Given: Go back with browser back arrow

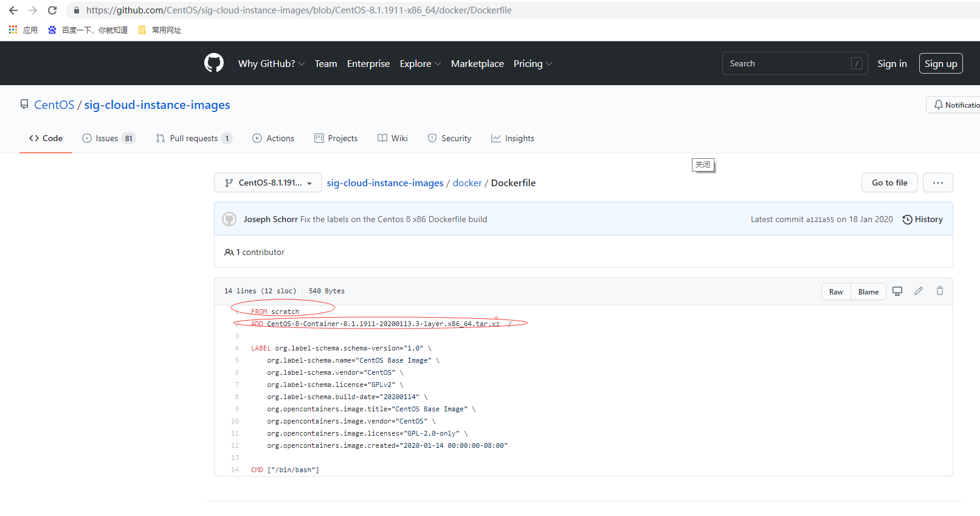Looking at the screenshot, I should click(13, 10).
